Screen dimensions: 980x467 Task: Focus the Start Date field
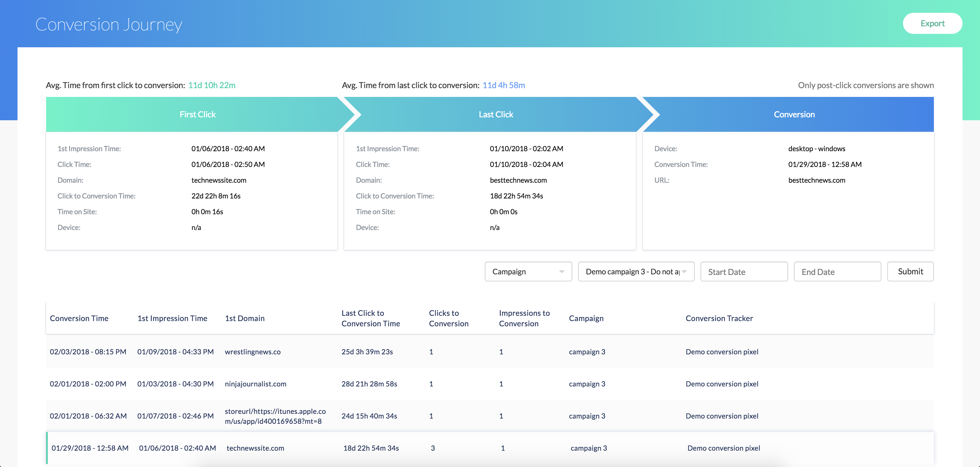(x=744, y=272)
